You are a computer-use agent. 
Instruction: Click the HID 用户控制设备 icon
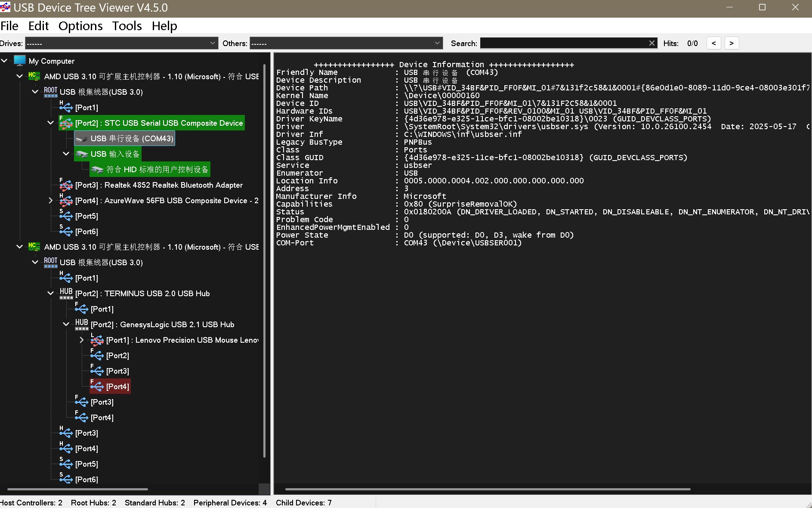coord(97,170)
